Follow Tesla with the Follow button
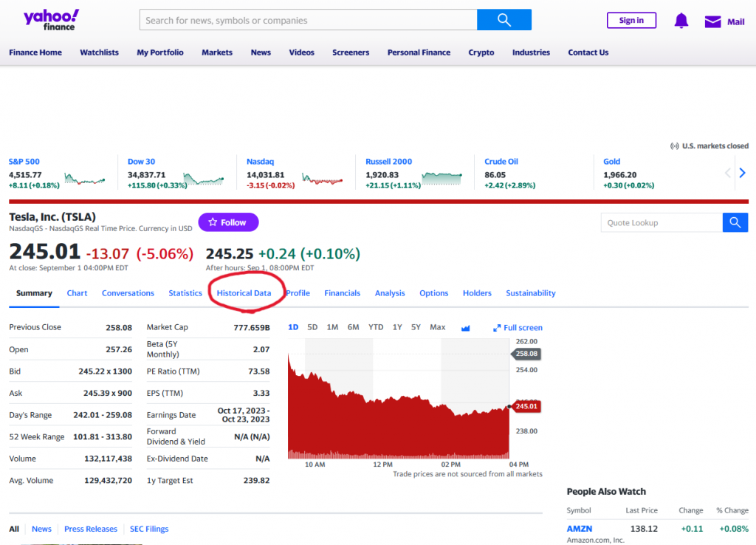This screenshot has width=756, height=545. tap(228, 222)
